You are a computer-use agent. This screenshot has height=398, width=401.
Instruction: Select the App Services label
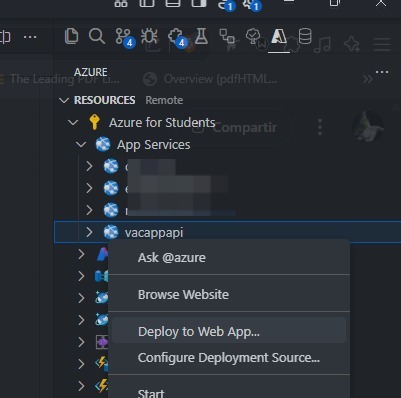pyautogui.click(x=153, y=145)
